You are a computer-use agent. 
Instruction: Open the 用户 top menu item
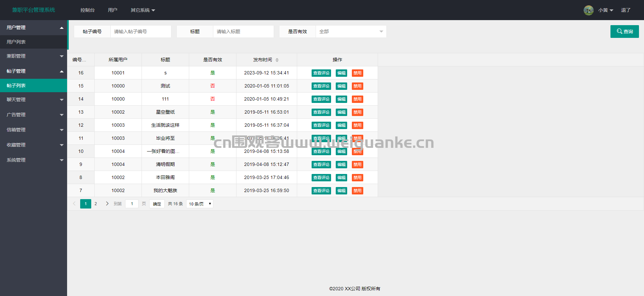click(x=113, y=10)
